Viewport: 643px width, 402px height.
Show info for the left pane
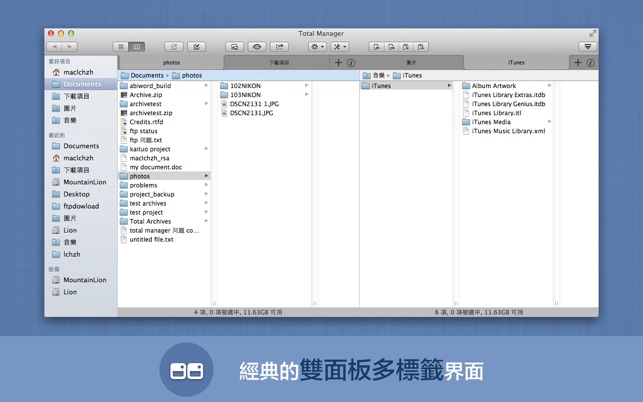pyautogui.click(x=351, y=63)
